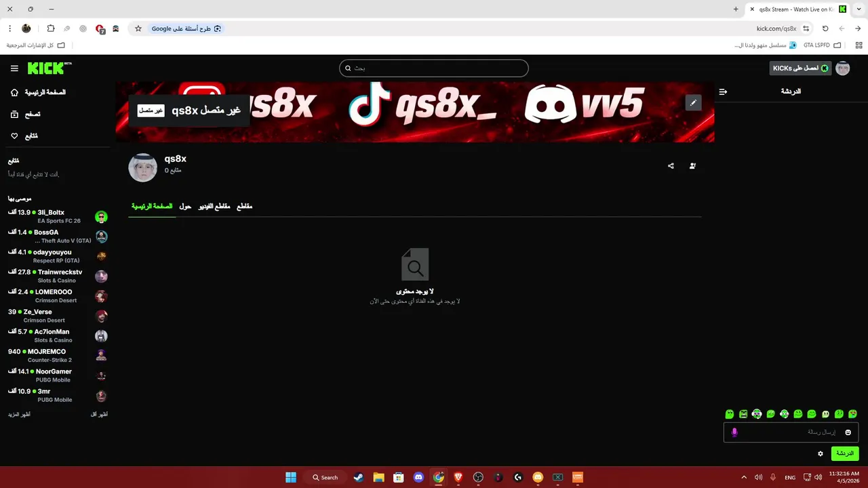The width and height of the screenshot is (868, 488).
Task: Switch to the مقاطع الفيديو videos tab
Action: pyautogui.click(x=214, y=206)
